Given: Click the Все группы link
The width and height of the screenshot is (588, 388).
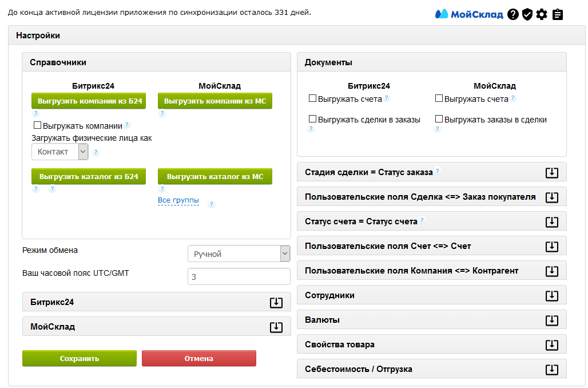Looking at the screenshot, I should [178, 200].
